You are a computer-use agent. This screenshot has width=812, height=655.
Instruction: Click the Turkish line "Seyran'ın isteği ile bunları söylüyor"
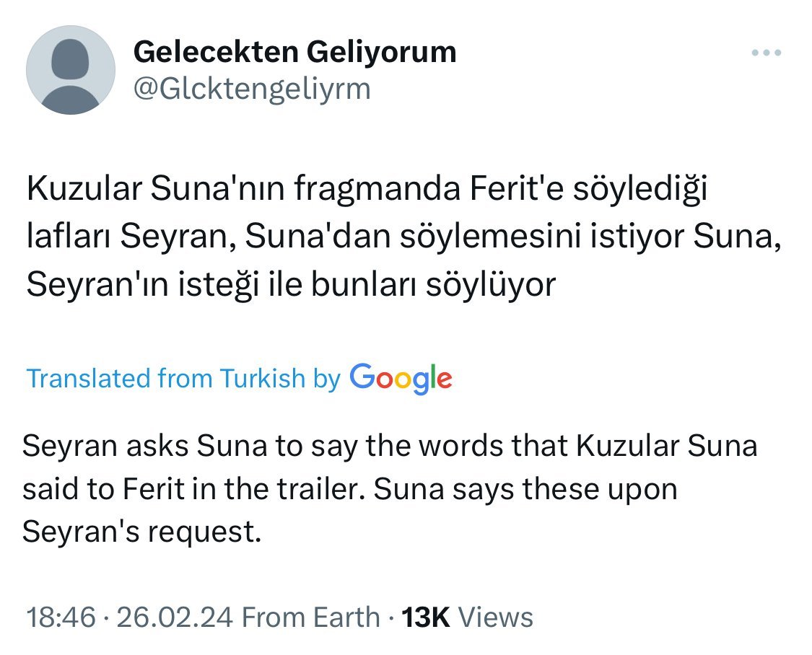[291, 284]
